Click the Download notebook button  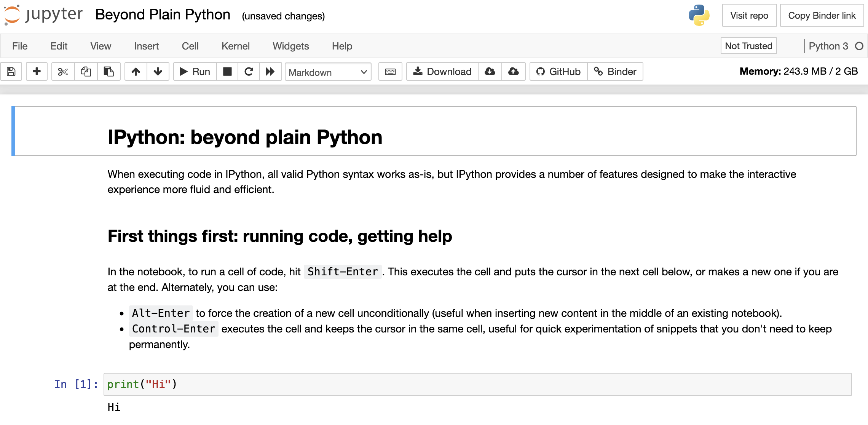click(442, 72)
